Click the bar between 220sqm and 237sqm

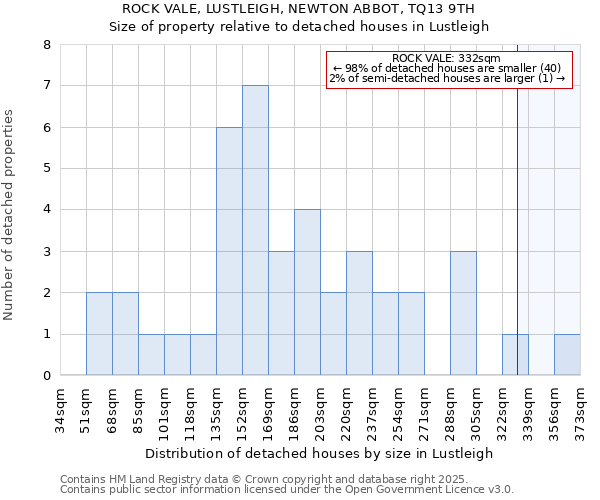point(359,313)
